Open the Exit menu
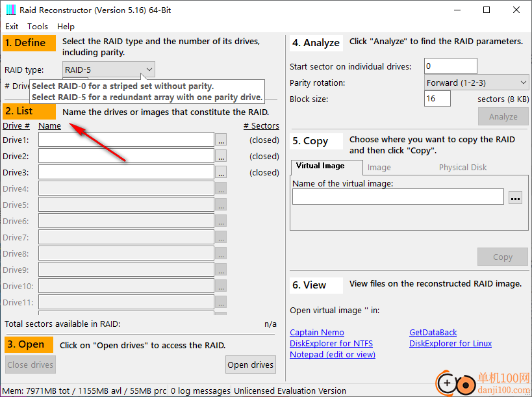The width and height of the screenshot is (532, 397). pyautogui.click(x=12, y=27)
